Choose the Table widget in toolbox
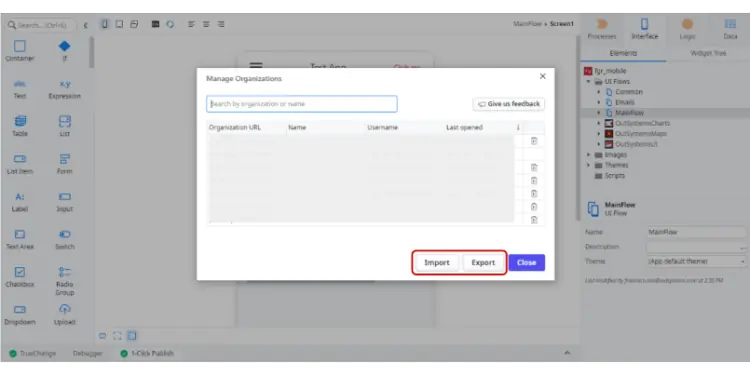Viewport: 750px width, 375px height. (20, 121)
